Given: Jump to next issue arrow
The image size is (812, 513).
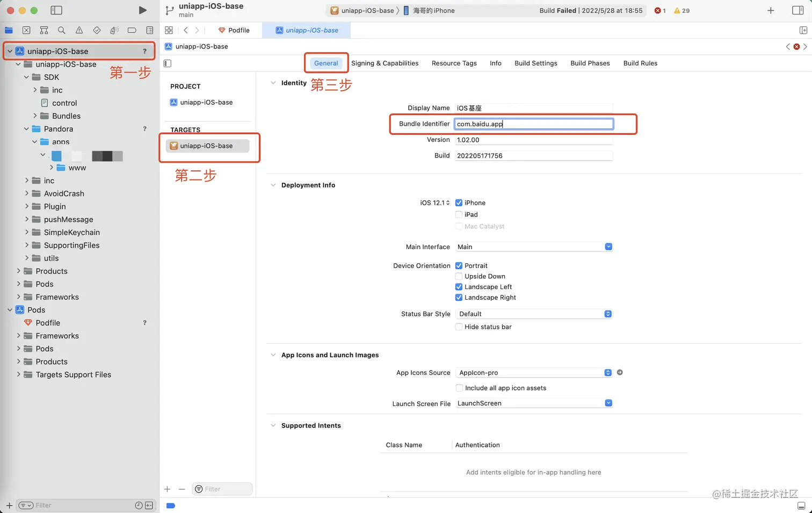Looking at the screenshot, I should [x=805, y=47].
